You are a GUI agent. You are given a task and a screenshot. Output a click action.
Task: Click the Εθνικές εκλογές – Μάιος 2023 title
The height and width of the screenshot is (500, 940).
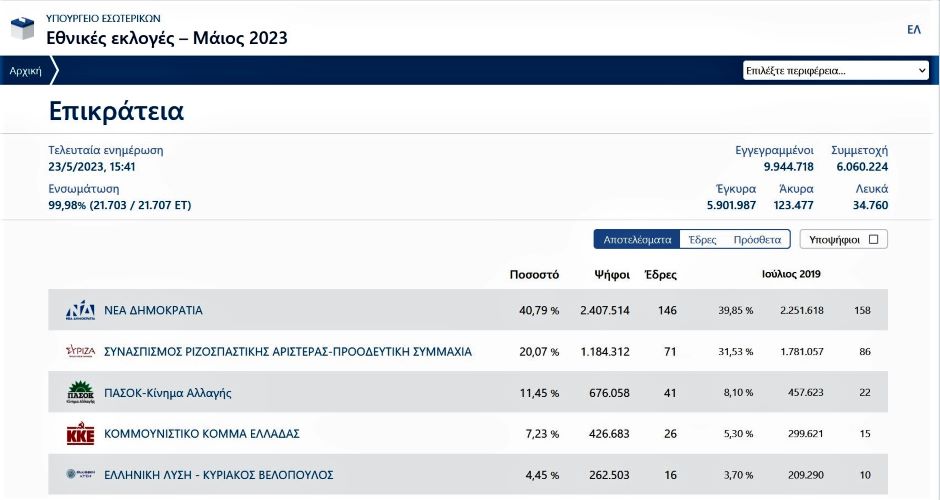point(167,38)
